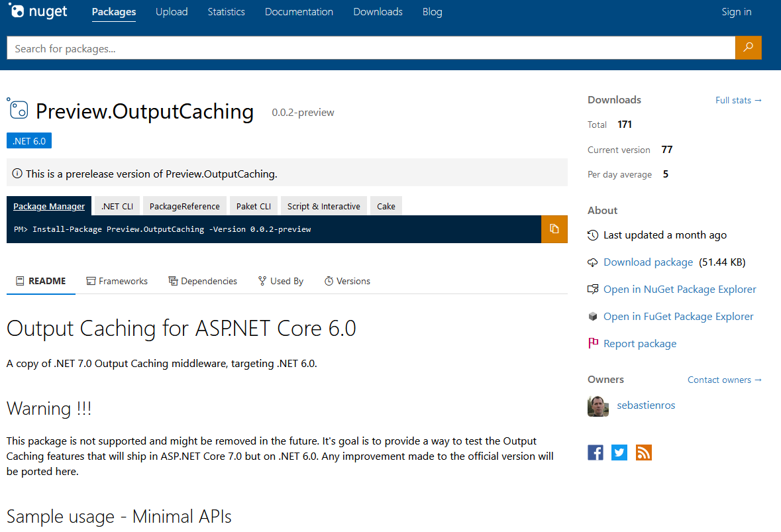Select the Package Manager tab
Screen dimensions: 781x532
pyautogui.click(x=49, y=206)
